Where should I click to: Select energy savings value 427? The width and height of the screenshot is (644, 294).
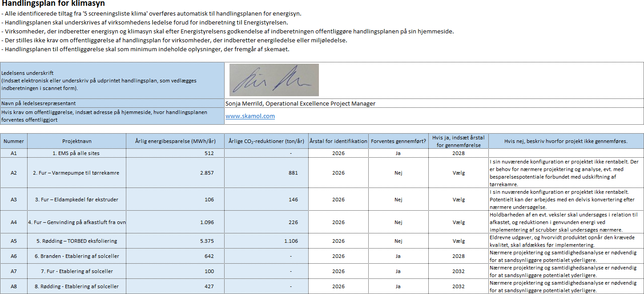pyautogui.click(x=176, y=286)
